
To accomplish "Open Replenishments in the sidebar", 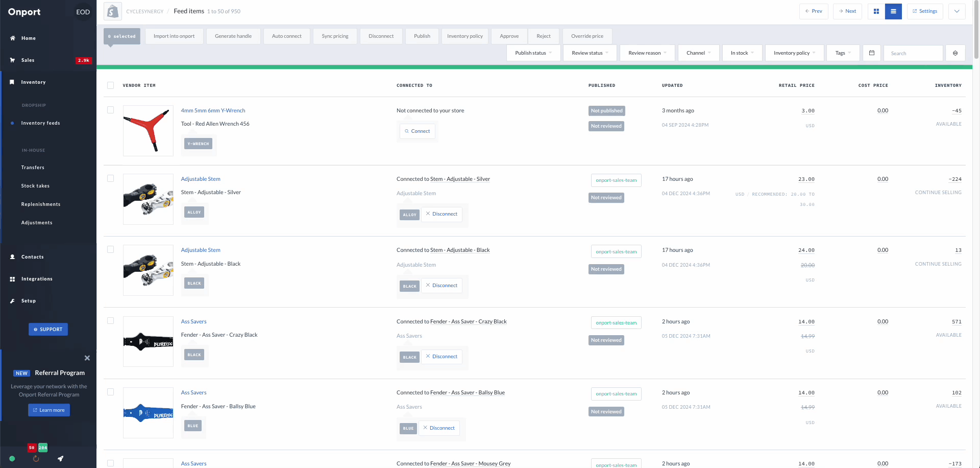I will (41, 204).
